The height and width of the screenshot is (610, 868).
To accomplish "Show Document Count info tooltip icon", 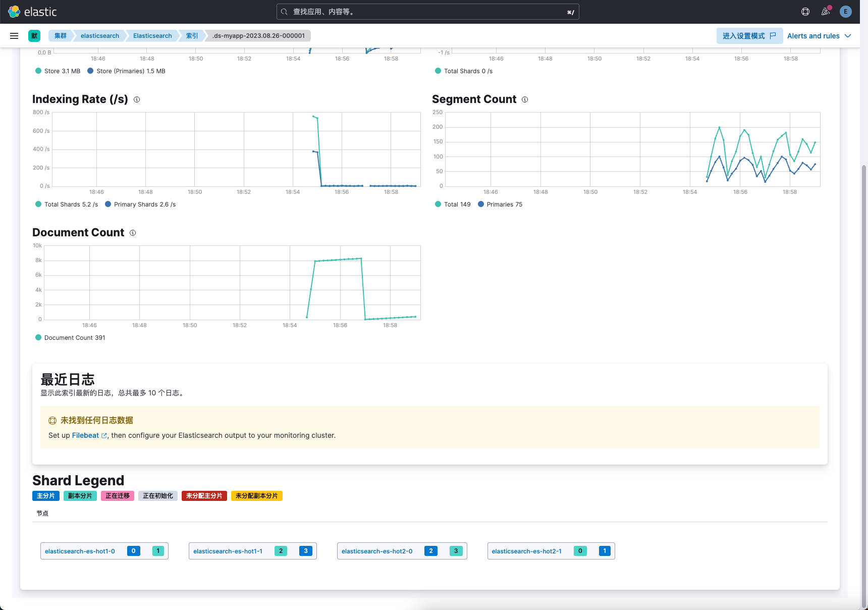I will tap(133, 233).
